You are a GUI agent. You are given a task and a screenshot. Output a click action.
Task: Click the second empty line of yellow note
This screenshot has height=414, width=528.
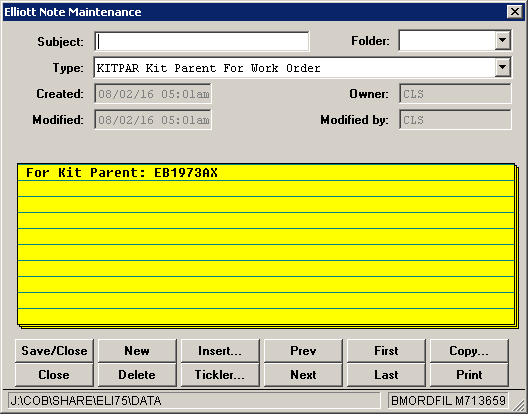(x=266, y=204)
